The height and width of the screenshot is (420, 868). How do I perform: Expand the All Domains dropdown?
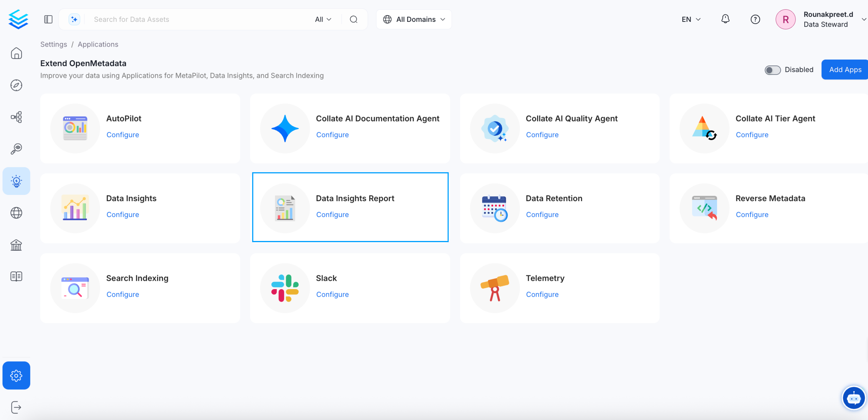(x=414, y=19)
